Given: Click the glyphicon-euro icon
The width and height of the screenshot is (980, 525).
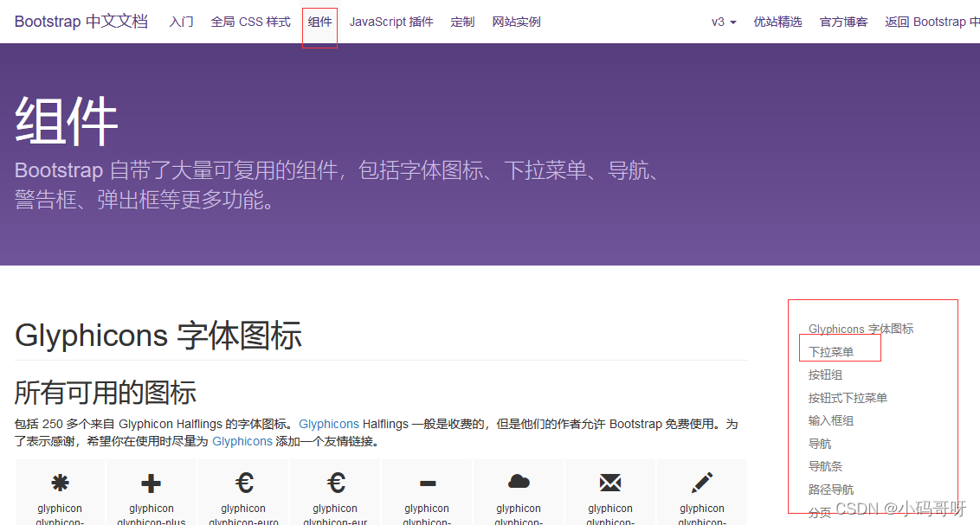Looking at the screenshot, I should [244, 483].
